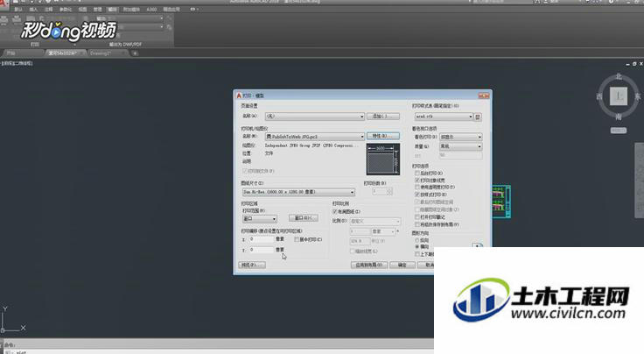
Task: Switch to the 默认 ribbon tab
Action: coord(18,9)
